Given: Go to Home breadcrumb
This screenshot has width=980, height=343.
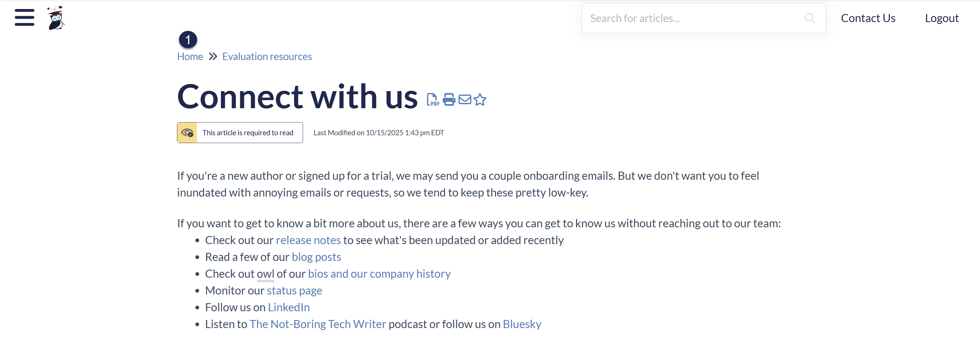Looking at the screenshot, I should tap(190, 57).
